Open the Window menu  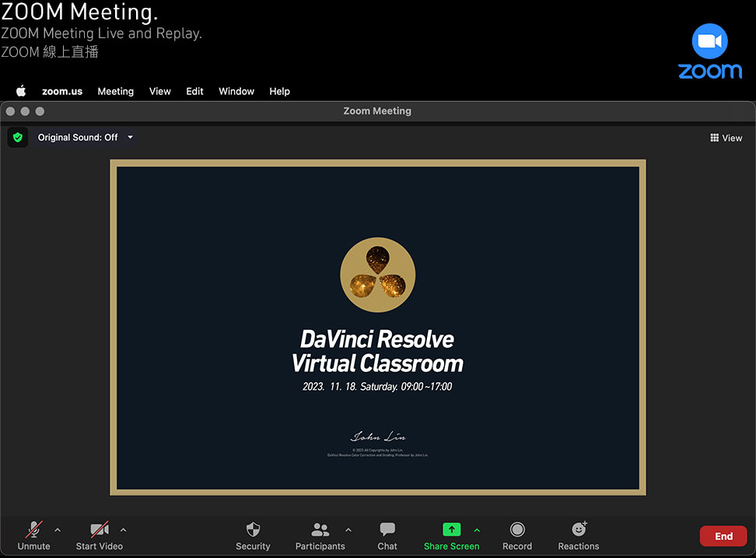(236, 91)
